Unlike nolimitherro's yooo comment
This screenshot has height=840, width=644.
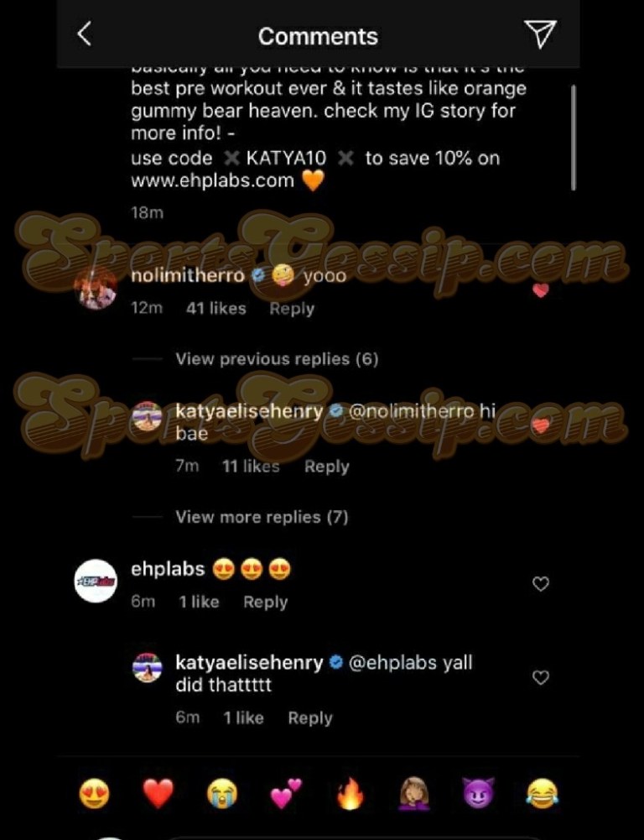pos(541,291)
